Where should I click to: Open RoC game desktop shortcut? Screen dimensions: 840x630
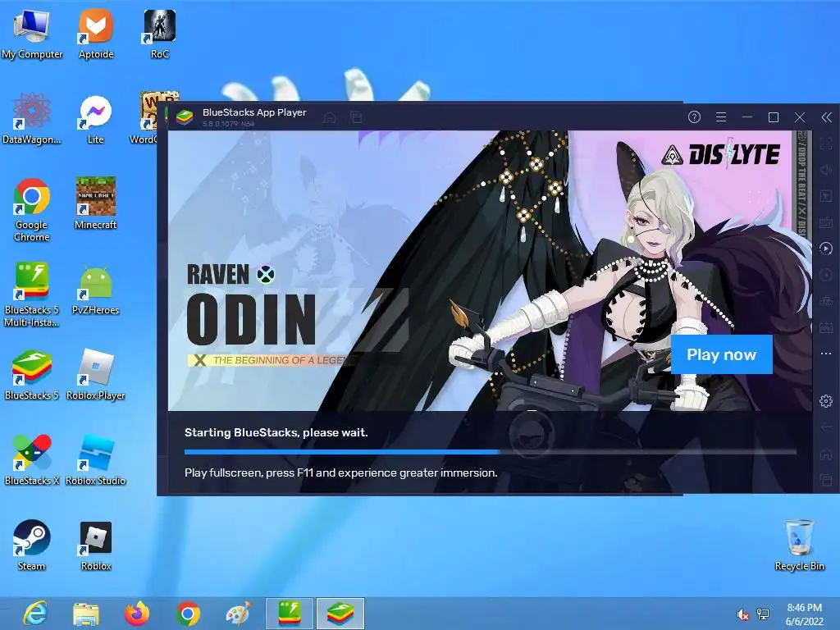coord(160,34)
